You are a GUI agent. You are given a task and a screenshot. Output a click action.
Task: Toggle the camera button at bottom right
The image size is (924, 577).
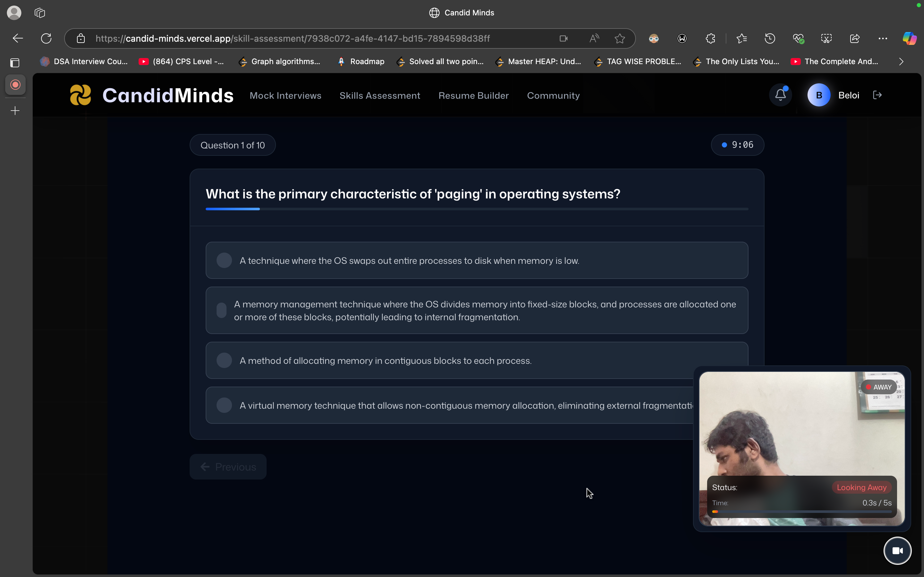(x=897, y=550)
